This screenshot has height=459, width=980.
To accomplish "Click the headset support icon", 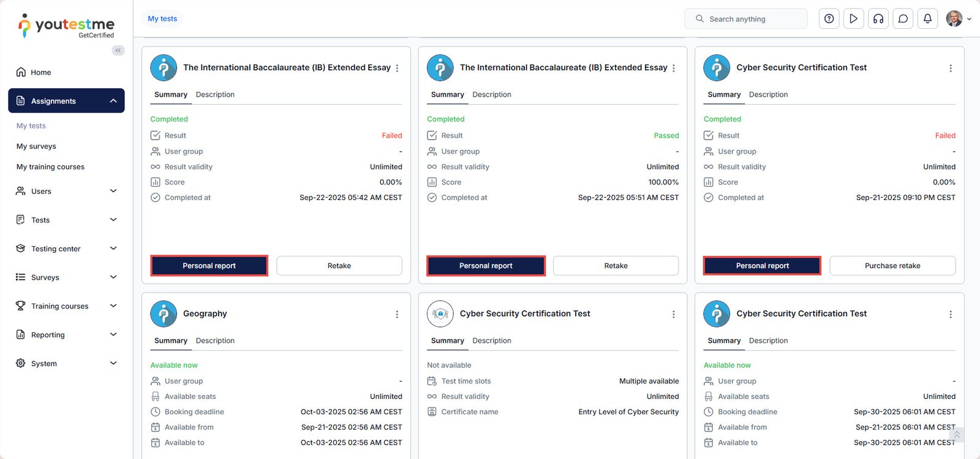I will [x=878, y=19].
